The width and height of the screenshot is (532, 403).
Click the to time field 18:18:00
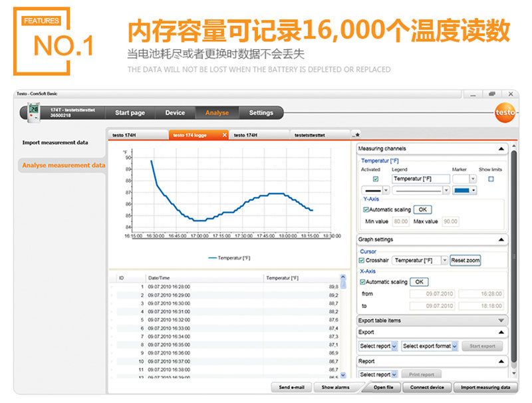point(480,306)
